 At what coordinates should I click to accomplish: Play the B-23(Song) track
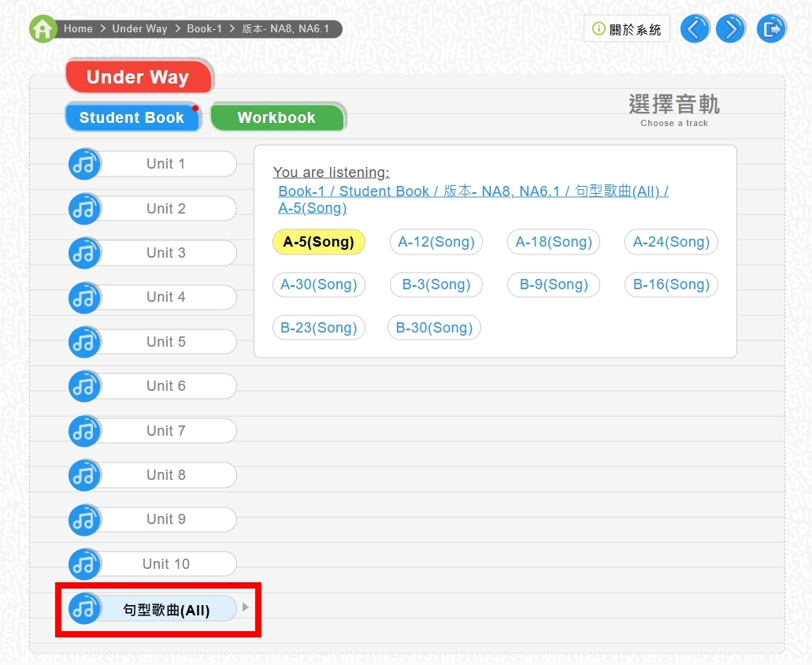319,327
